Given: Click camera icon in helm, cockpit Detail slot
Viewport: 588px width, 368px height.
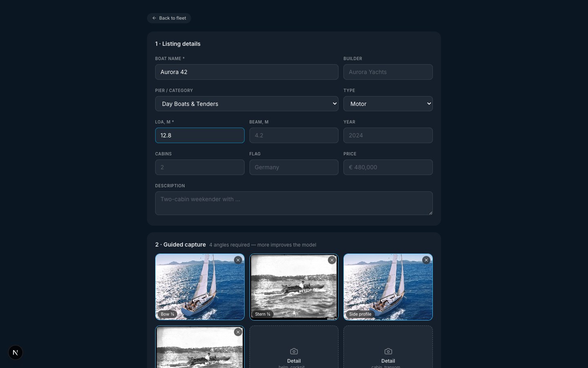Looking at the screenshot, I should coord(294,351).
